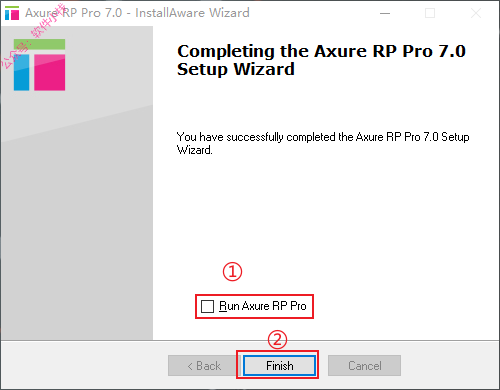Screen dimensions: 500x390
Task: Click the Axure icon in the title bar
Action: point(12,13)
